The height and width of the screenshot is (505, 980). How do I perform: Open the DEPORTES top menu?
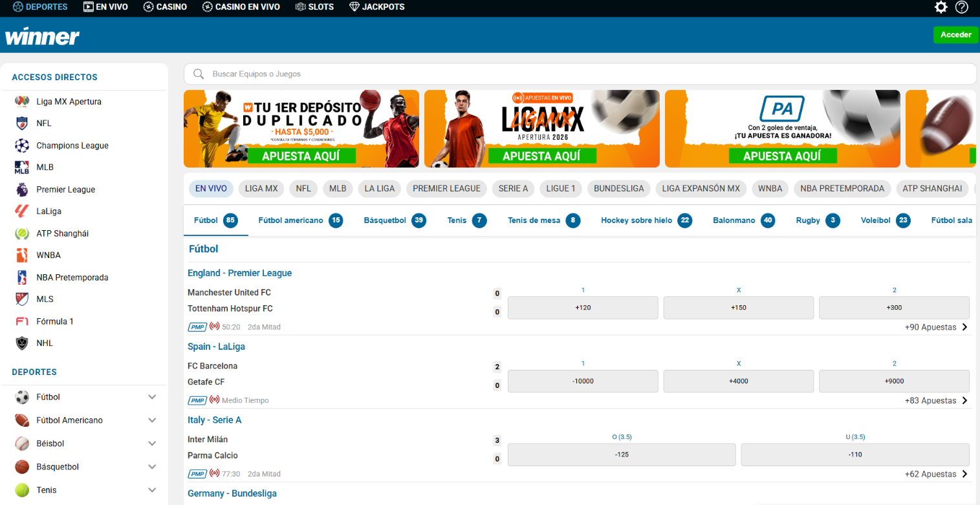tap(40, 7)
